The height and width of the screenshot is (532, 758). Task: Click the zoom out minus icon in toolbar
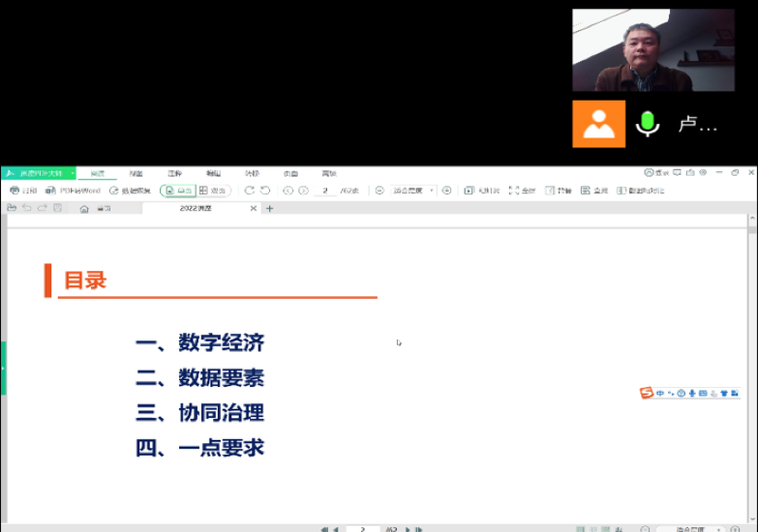pos(379,191)
